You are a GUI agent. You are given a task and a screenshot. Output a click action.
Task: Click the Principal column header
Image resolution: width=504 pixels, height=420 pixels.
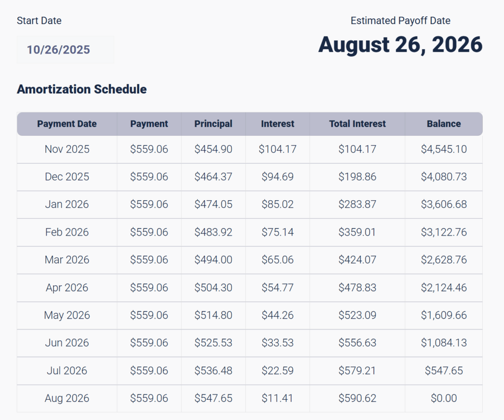(213, 124)
